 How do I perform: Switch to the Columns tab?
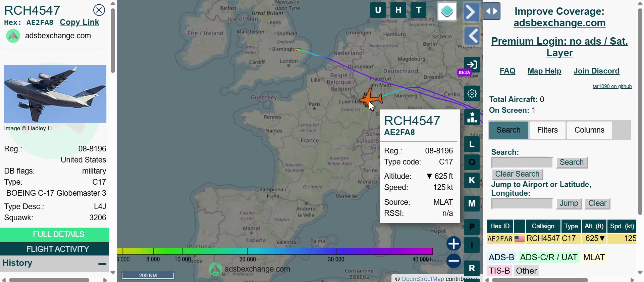coord(589,130)
